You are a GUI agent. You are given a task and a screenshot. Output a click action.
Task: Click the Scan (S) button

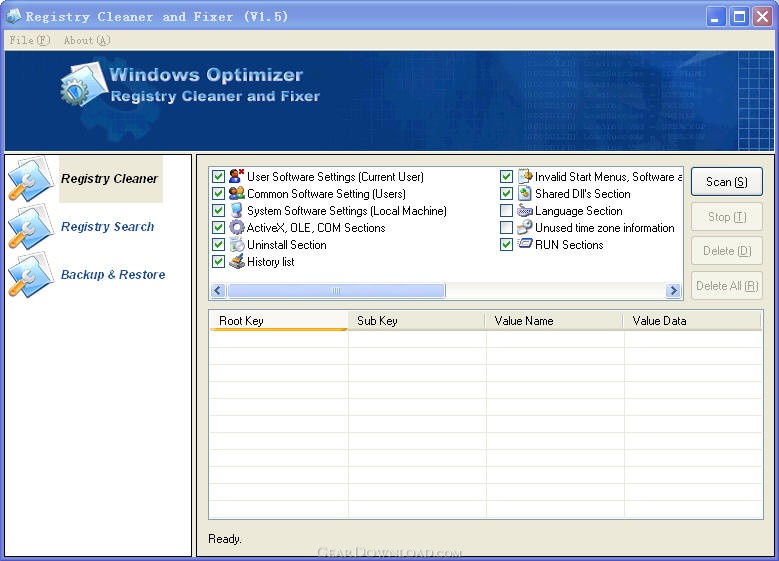coord(726,182)
